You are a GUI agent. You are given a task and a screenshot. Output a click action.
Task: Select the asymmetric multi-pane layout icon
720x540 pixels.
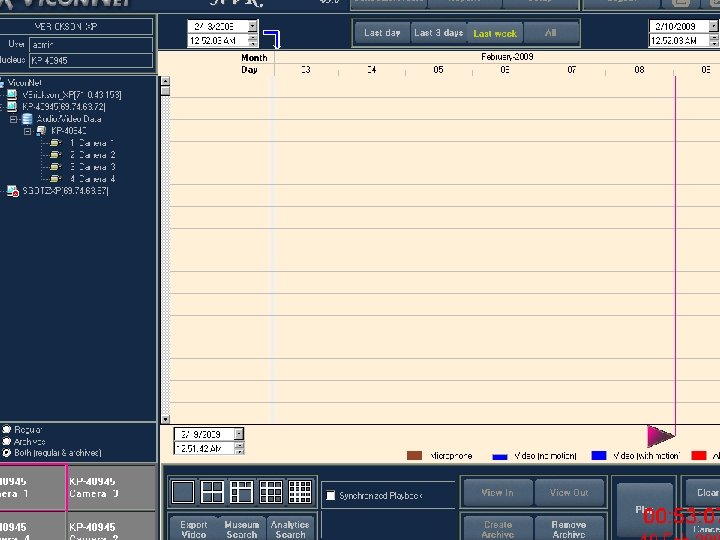point(242,491)
